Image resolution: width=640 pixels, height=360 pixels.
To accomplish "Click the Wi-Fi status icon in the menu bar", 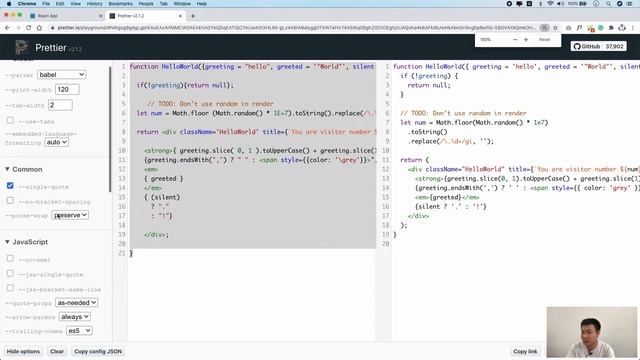I will (x=551, y=4).
